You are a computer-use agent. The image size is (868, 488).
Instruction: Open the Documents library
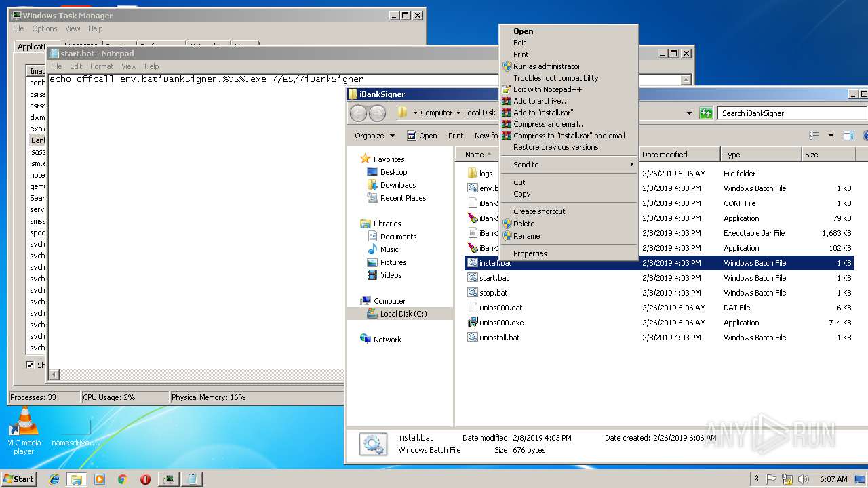(x=398, y=237)
